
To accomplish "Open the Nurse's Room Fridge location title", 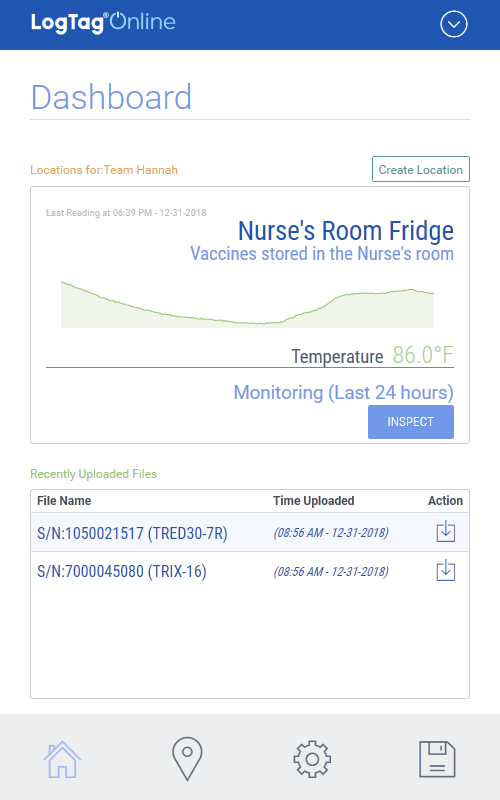I will (x=345, y=231).
